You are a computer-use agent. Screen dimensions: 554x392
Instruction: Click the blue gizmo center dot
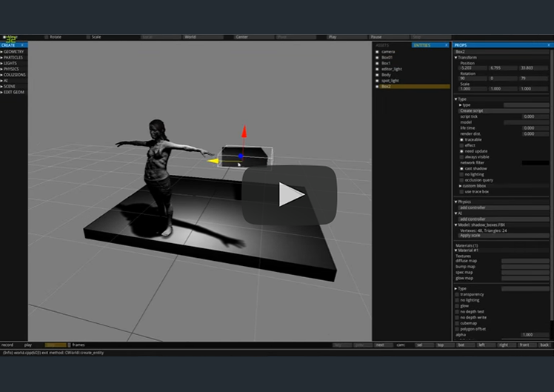point(241,156)
